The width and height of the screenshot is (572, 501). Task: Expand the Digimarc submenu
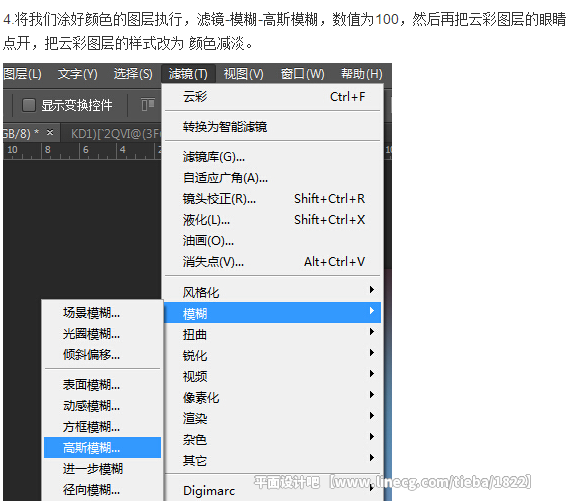[x=273, y=490]
